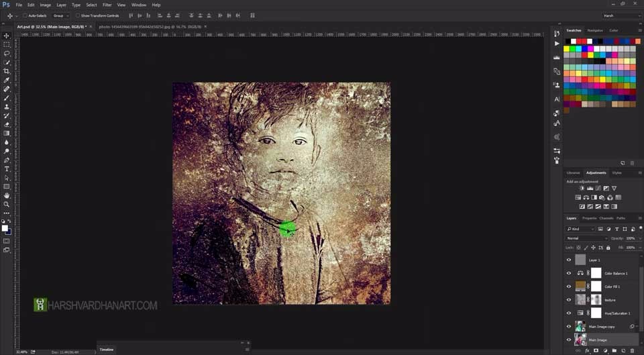
Task: Enable the Auto-Select checkbox
Action: [25, 15]
